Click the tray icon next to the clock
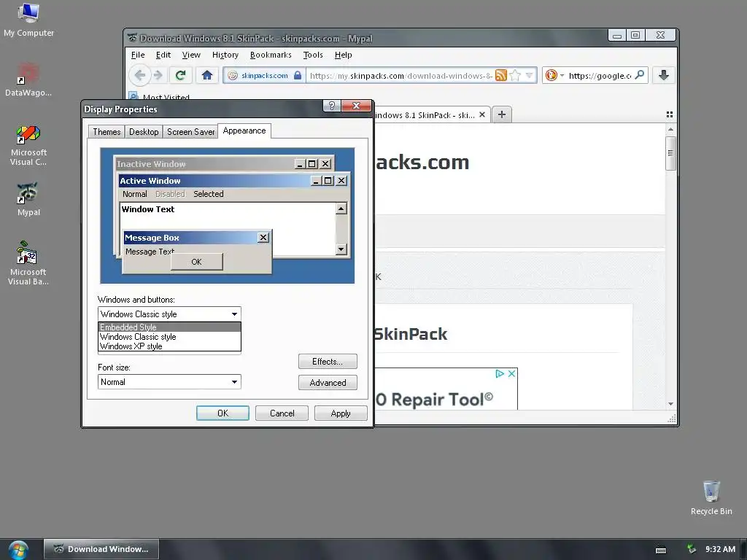The width and height of the screenshot is (747, 560). pos(691,549)
